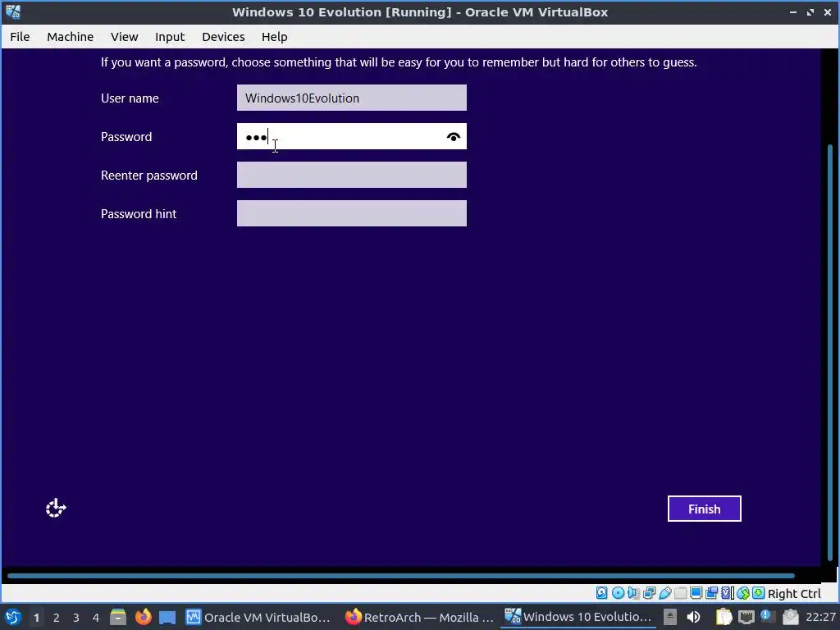Click the display indicator icon
Screen dimensions: 840x630
pyautogui.click(x=696, y=593)
